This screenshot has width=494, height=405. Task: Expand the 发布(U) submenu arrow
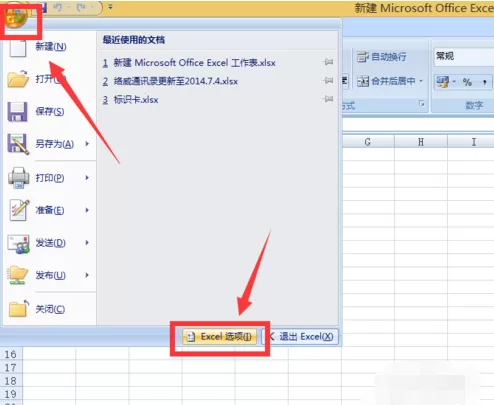pos(87,275)
